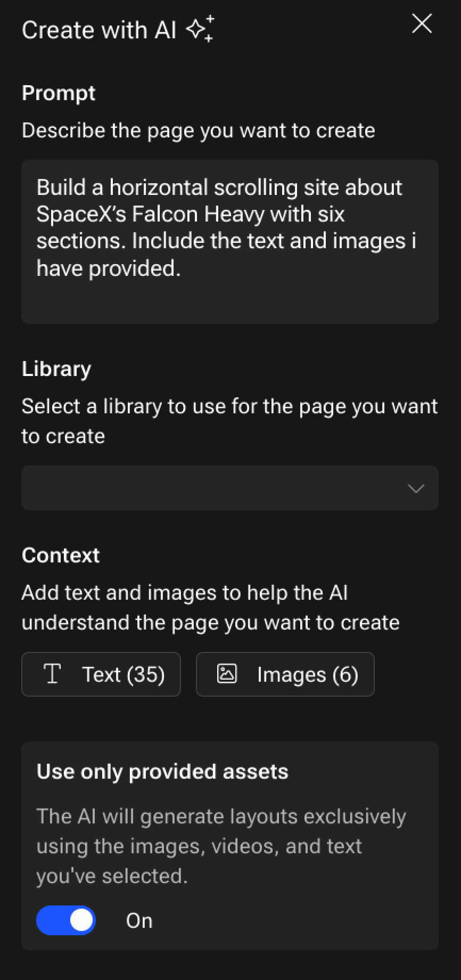
Task: Focus the prompt text area
Action: pyautogui.click(x=229, y=241)
